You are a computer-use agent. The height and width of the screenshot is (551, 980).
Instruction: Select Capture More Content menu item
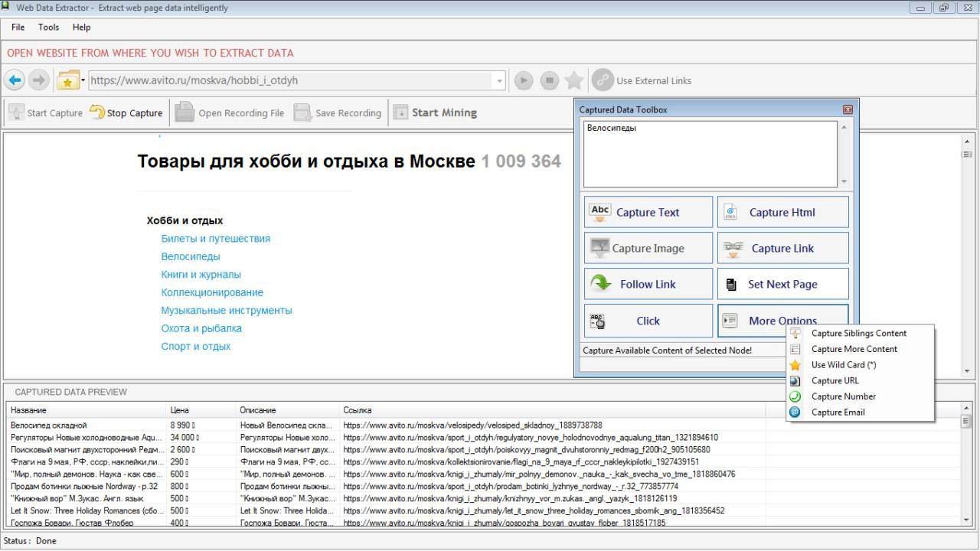pos(860,349)
